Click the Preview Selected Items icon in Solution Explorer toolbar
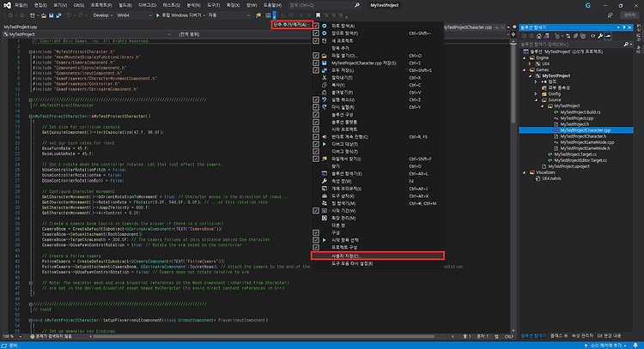 coord(608,36)
